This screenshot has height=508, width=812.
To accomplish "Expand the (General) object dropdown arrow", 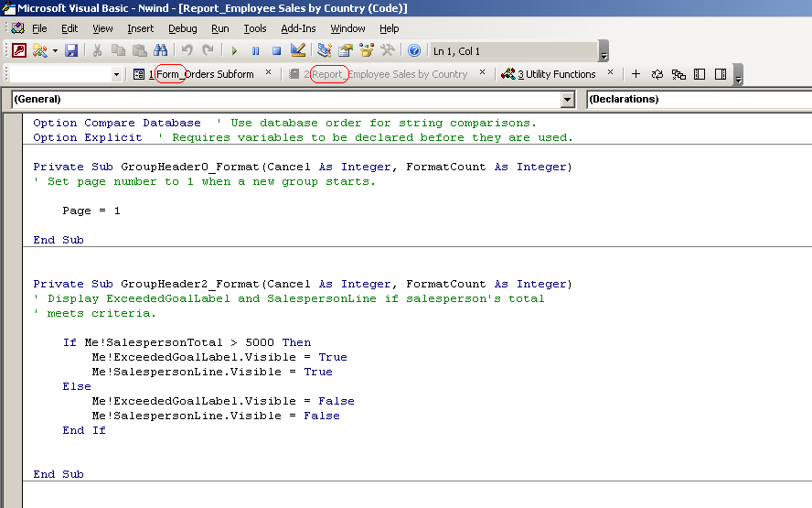I will 568,100.
